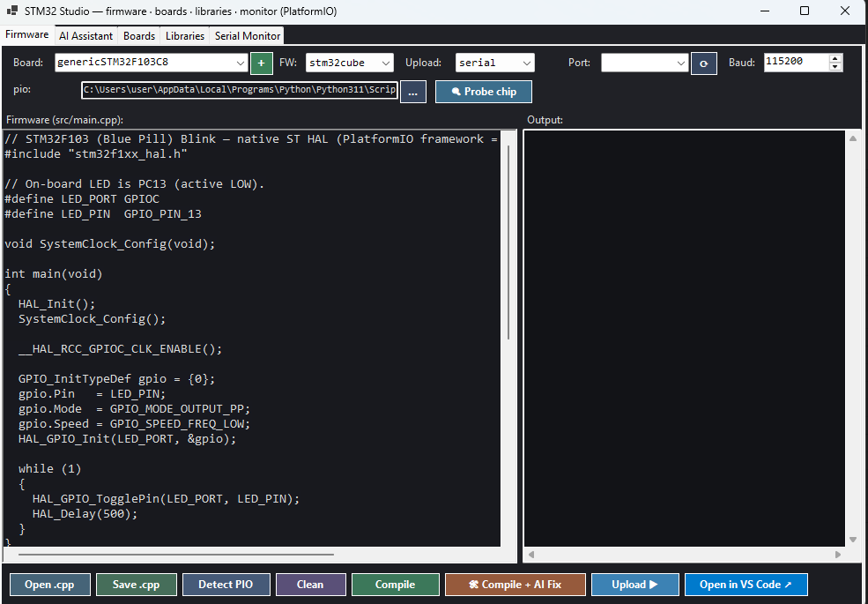The height and width of the screenshot is (604, 868).
Task: Open the Upload method dropdown serial
Action: [x=495, y=63]
